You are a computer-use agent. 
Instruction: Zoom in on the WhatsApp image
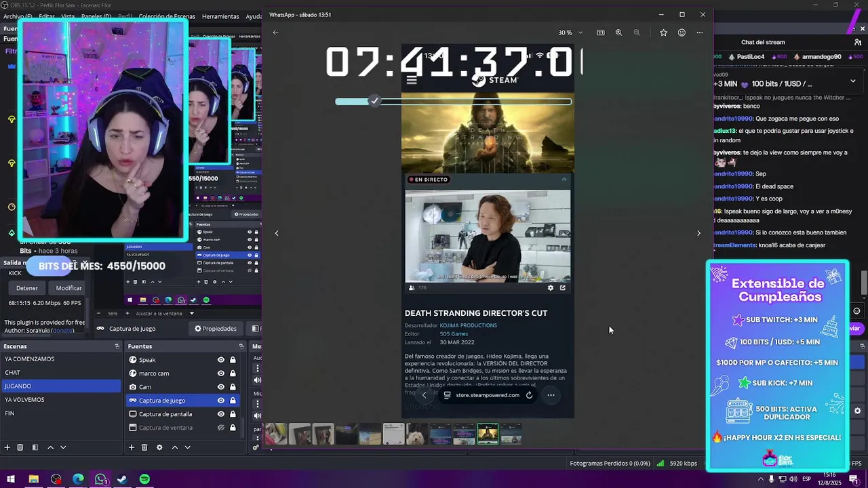(618, 33)
